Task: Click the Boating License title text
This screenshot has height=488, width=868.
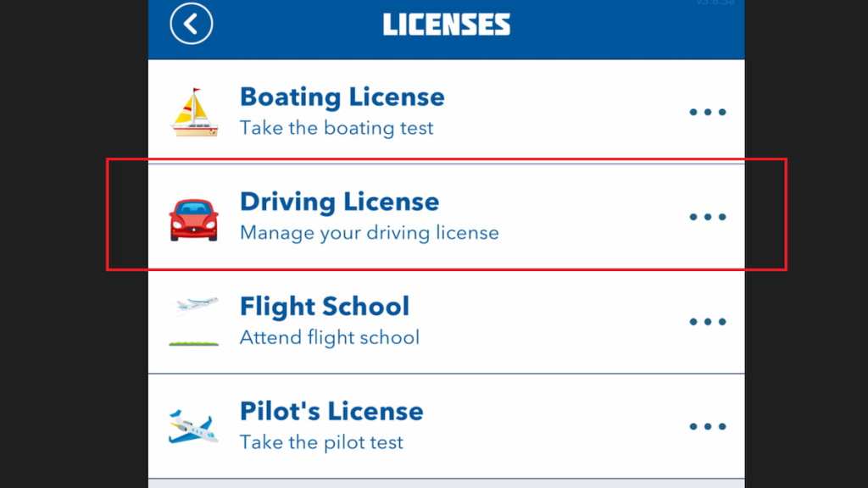Action: 342,97
